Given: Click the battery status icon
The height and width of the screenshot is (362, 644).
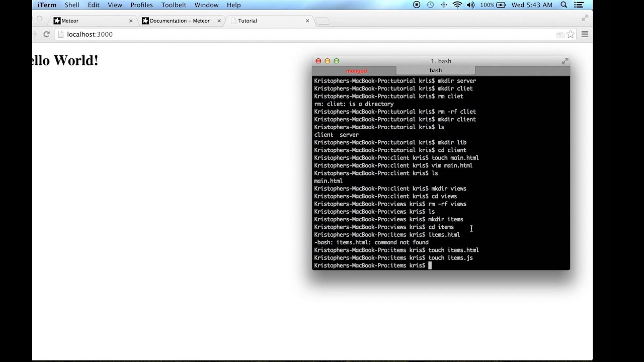Looking at the screenshot, I should (x=501, y=5).
